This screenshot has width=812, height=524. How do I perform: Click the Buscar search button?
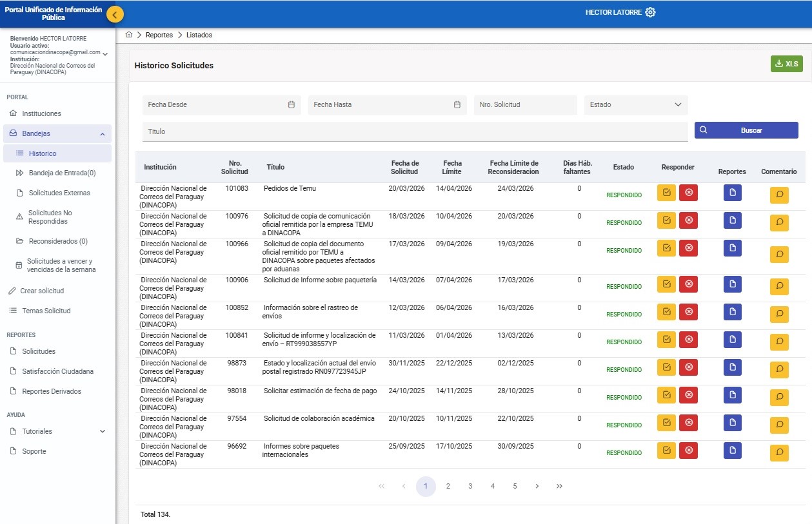746,130
